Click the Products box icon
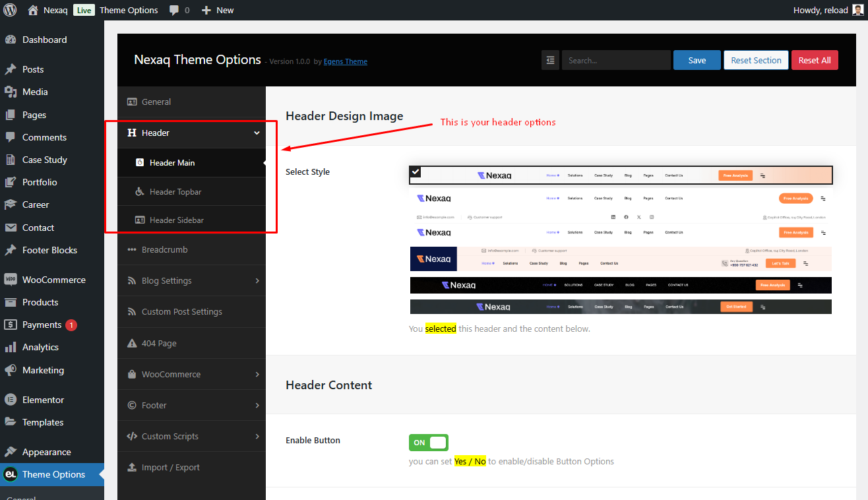 coord(11,302)
